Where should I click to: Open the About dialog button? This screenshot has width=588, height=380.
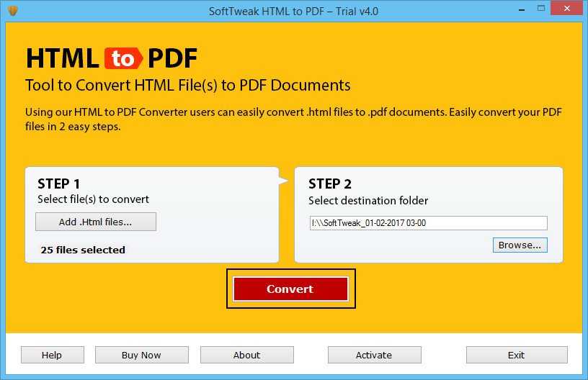246,355
